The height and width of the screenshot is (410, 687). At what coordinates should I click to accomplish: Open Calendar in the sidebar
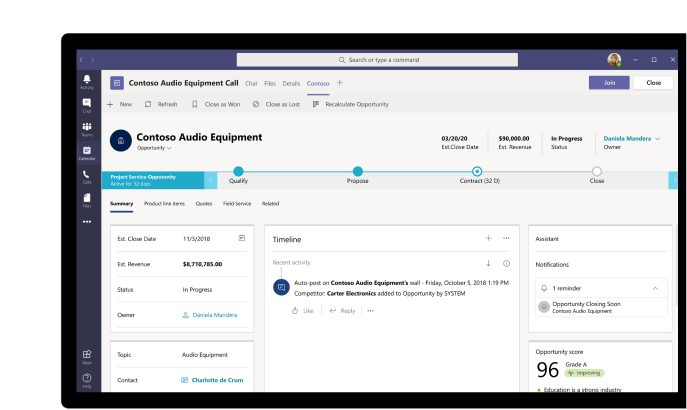click(x=87, y=153)
